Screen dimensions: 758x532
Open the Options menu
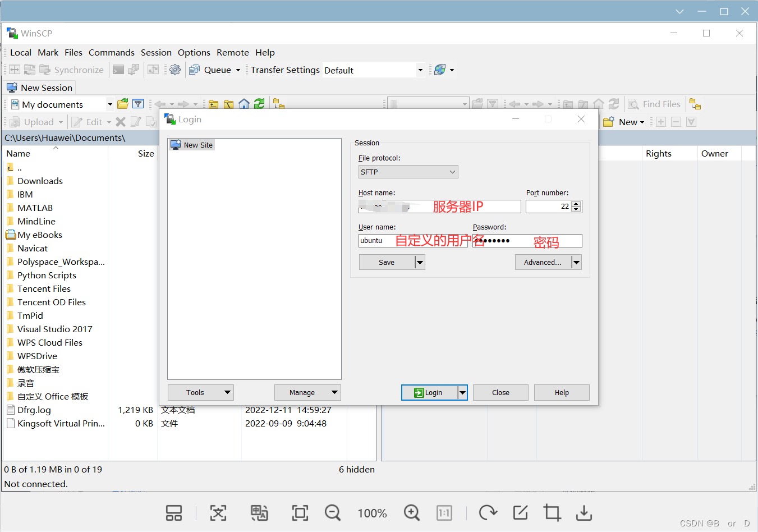(194, 52)
